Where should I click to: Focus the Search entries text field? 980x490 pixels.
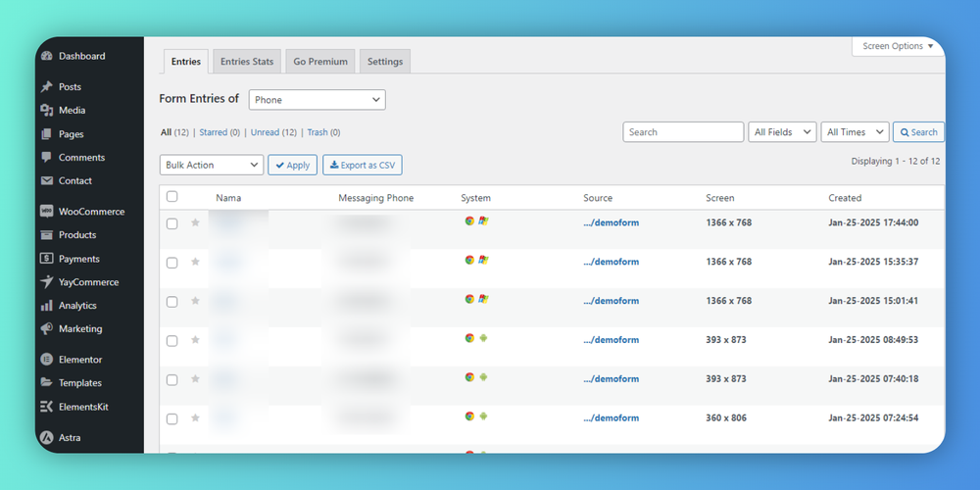(x=683, y=132)
